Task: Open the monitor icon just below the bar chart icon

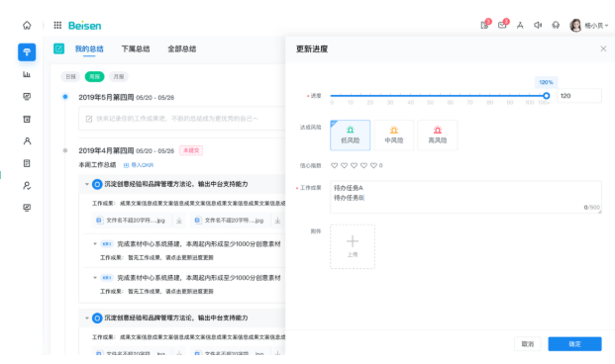Action: 27,96
